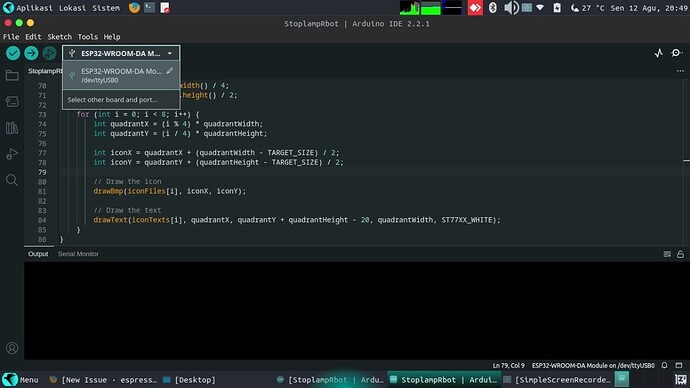This screenshot has height=388, width=690.
Task: Click the drawText call on line 84
Action: tap(110, 220)
